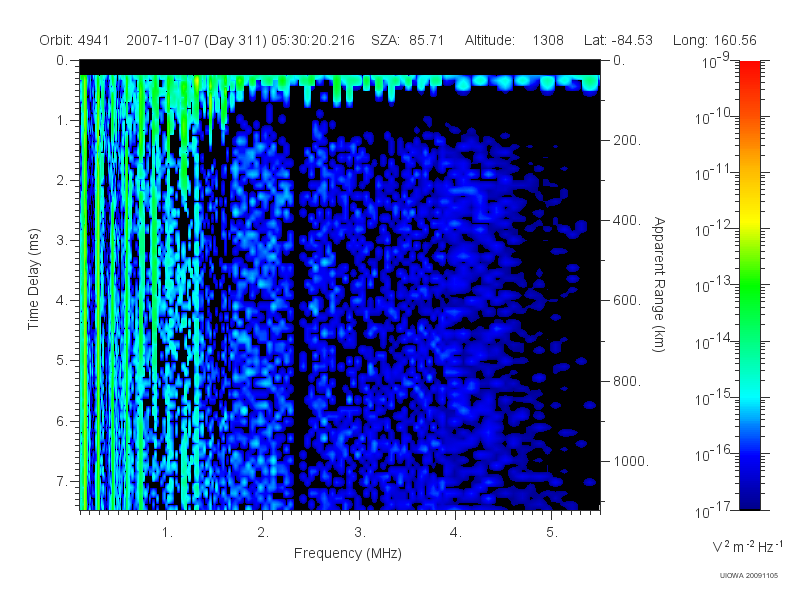Click the apparent range tick label '600.'
The height and width of the screenshot is (600, 800).
click(x=627, y=301)
